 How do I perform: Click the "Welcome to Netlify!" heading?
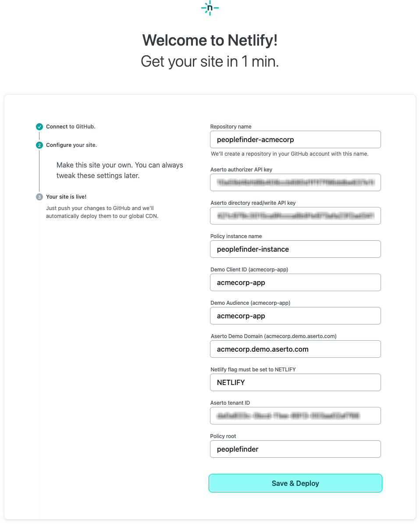(210, 40)
